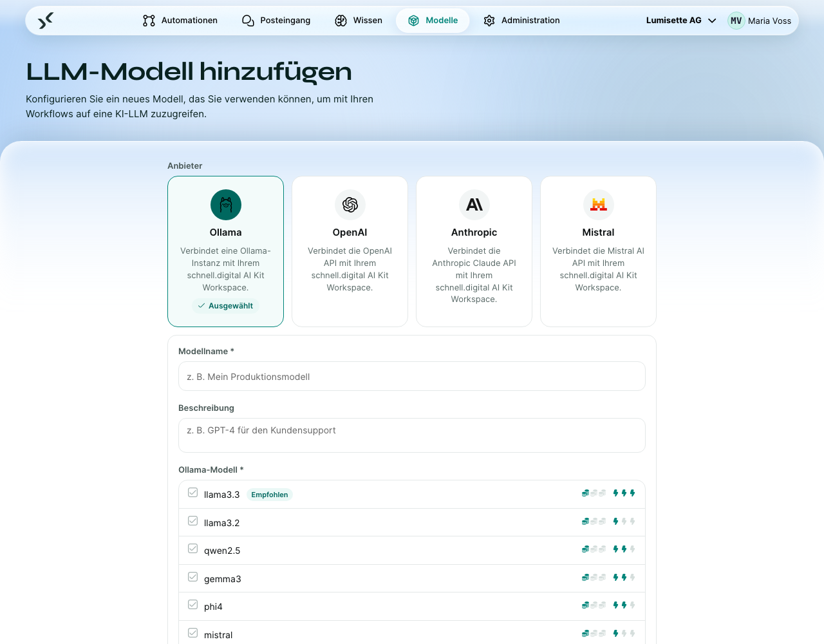Open the Administration section
This screenshot has width=824, height=644.
(x=521, y=21)
